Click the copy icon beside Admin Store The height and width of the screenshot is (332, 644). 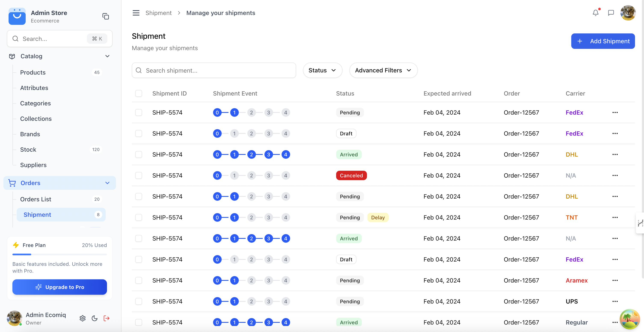105,16
